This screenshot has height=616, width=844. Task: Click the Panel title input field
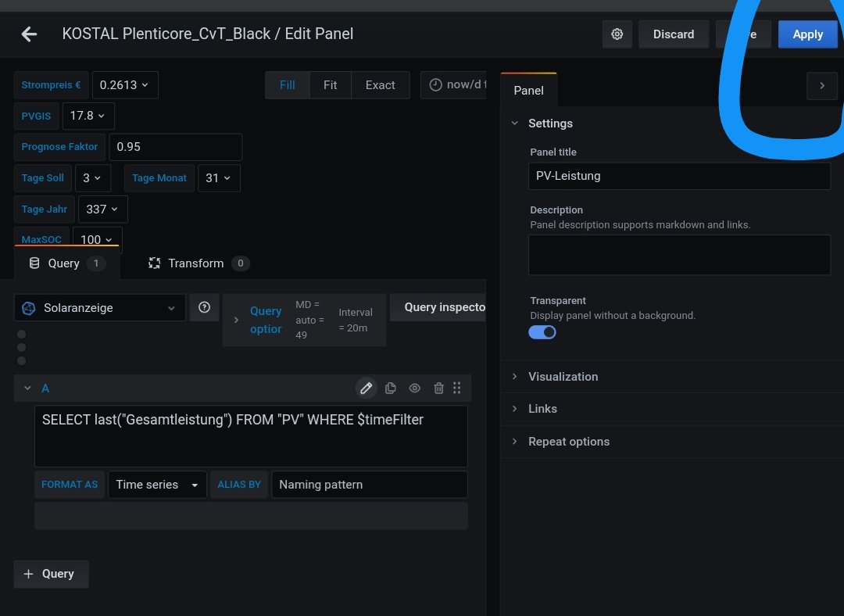678,176
